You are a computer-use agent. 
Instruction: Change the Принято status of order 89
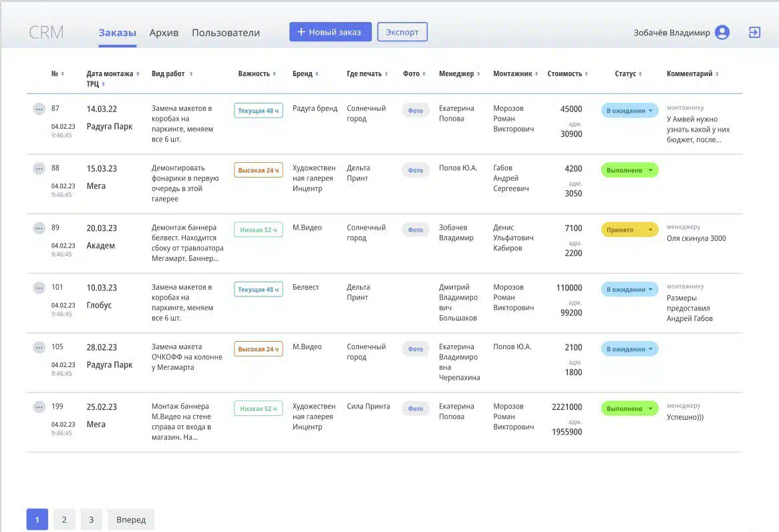point(629,230)
